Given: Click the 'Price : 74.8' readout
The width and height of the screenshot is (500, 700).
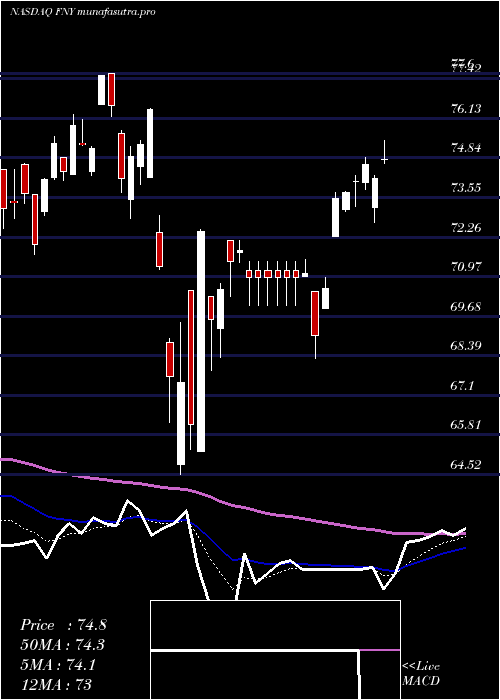Looking at the screenshot, I should click(x=63, y=625).
